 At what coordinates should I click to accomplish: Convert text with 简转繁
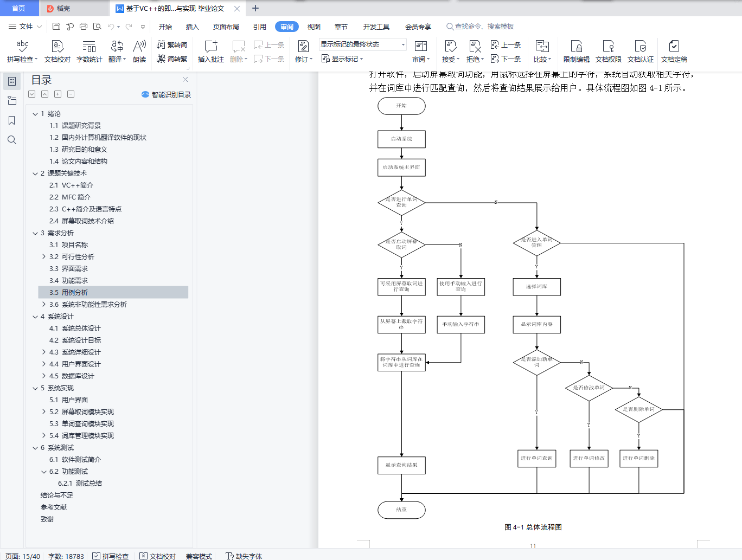(172, 59)
